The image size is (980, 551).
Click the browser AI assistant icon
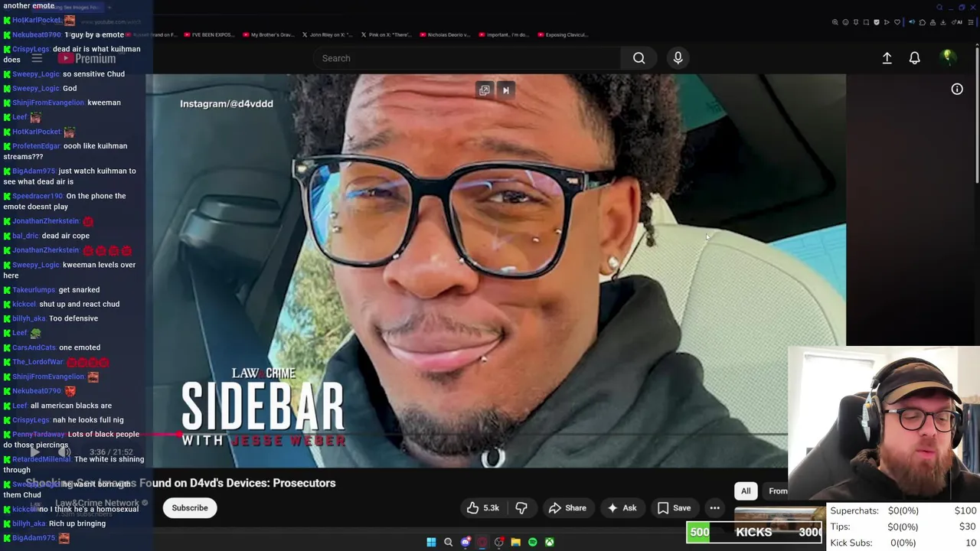click(957, 22)
